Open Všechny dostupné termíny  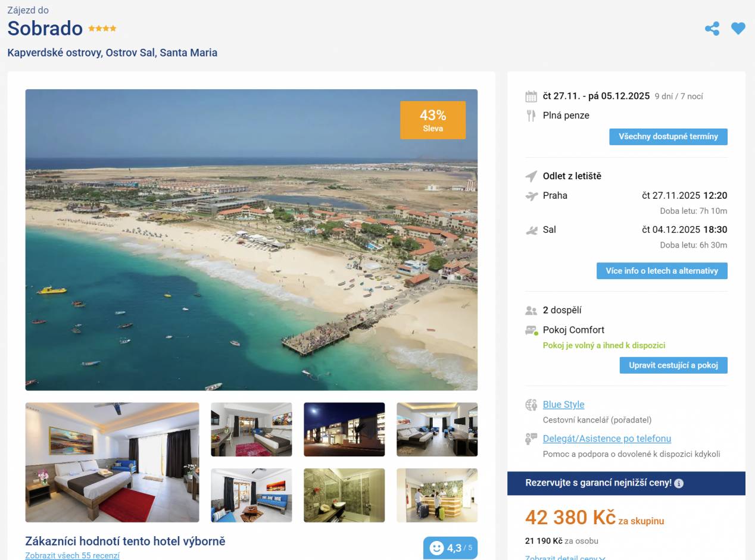coord(668,137)
